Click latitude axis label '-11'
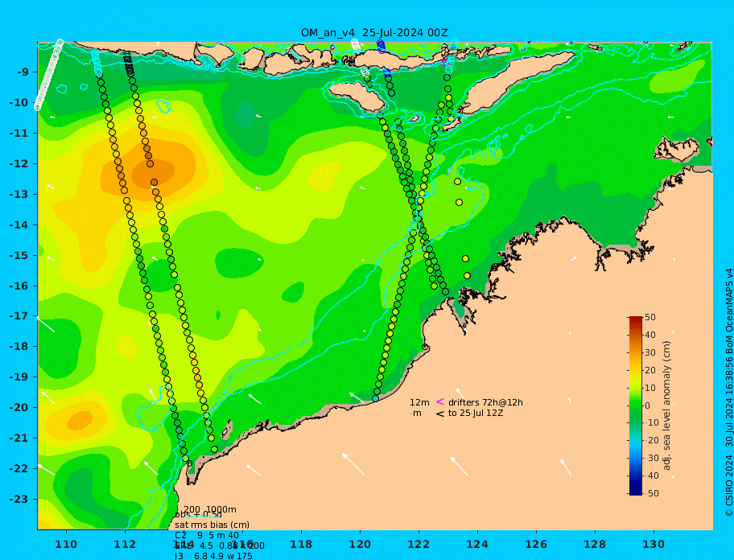 [x=19, y=134]
